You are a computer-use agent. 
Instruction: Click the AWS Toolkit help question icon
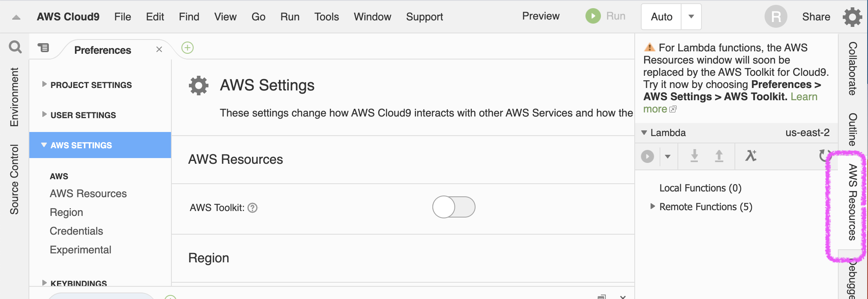[253, 208]
